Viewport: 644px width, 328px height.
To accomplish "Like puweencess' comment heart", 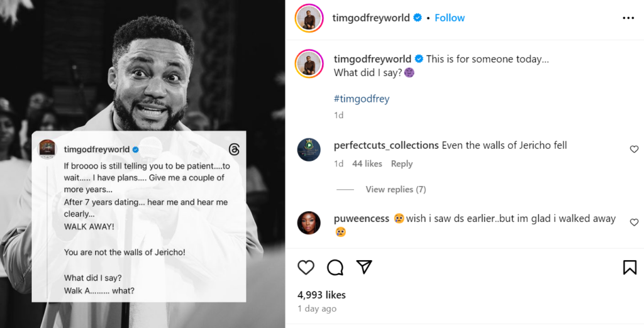I will pyautogui.click(x=634, y=222).
